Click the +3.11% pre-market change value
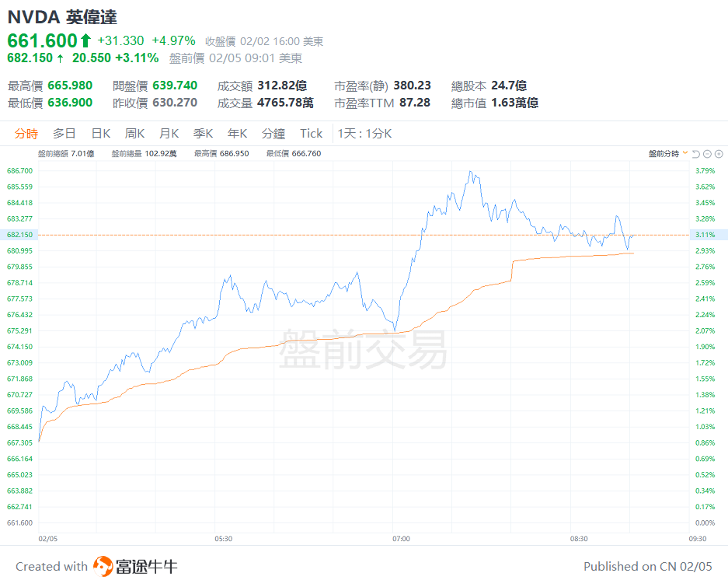The width and height of the screenshot is (728, 587). point(137,58)
